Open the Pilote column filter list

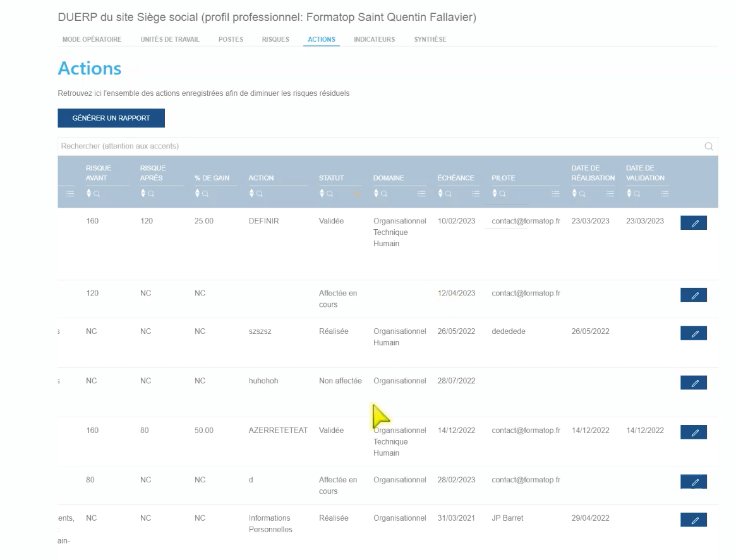[x=555, y=194]
